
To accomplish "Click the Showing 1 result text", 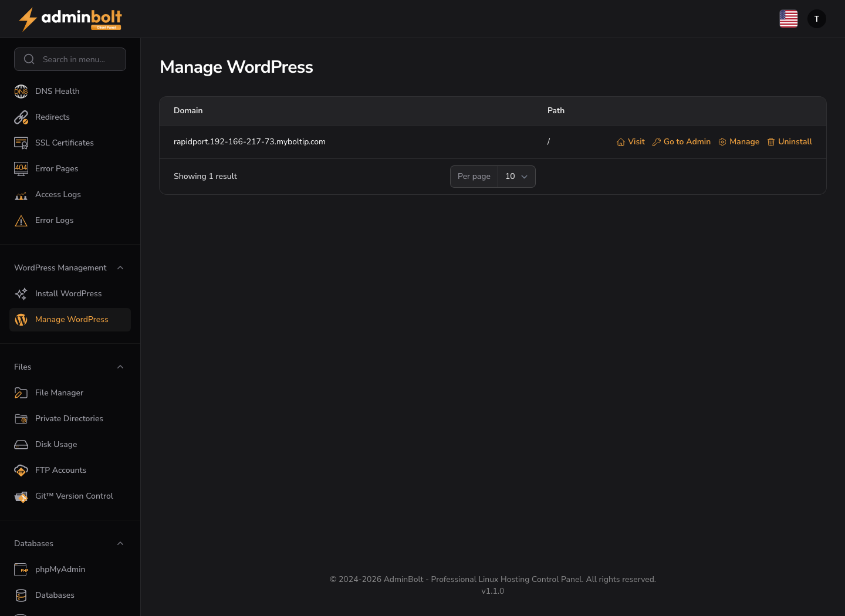I will point(205,176).
